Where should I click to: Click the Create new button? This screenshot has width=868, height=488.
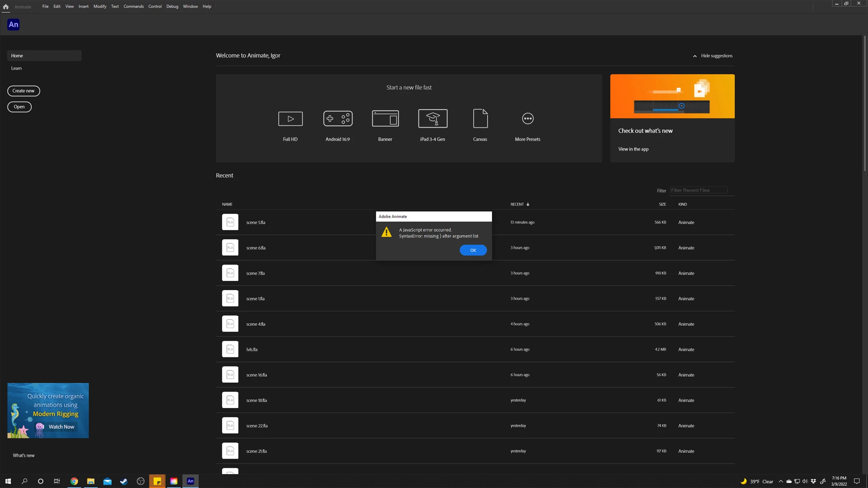(x=24, y=91)
